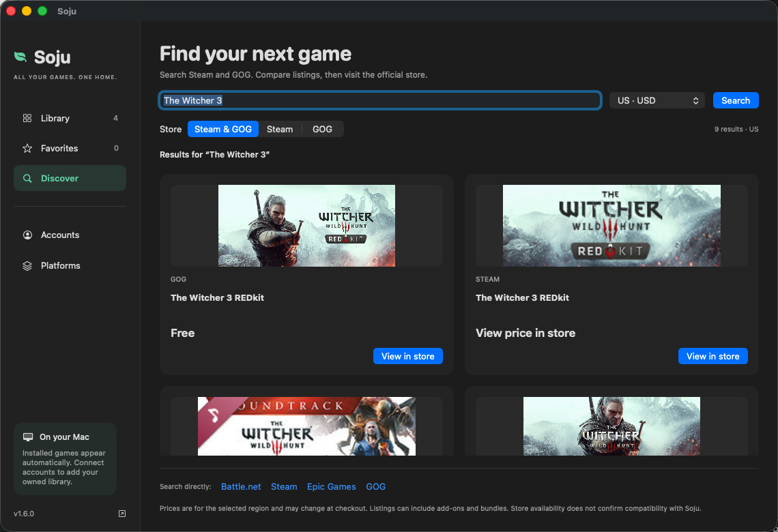Click the Steam card title The Witcher 3 REDkit
Viewport: 778px width, 532px height.
[x=522, y=297]
